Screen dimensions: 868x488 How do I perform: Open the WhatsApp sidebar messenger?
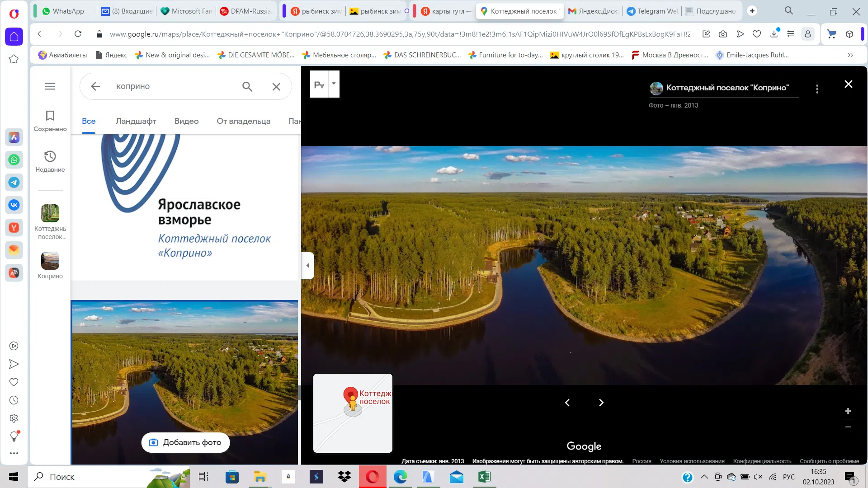(14, 160)
